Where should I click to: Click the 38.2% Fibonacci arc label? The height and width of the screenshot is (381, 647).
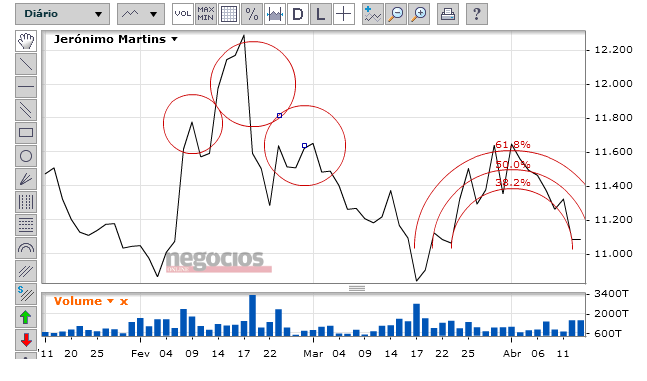tap(513, 183)
